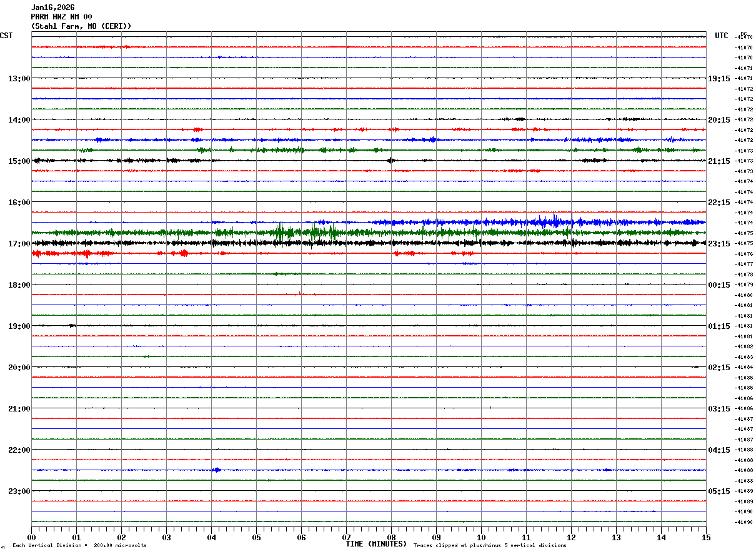Screen dimensions: 756x554
Task: Click the DC offset value -41083
Action: coord(744,357)
